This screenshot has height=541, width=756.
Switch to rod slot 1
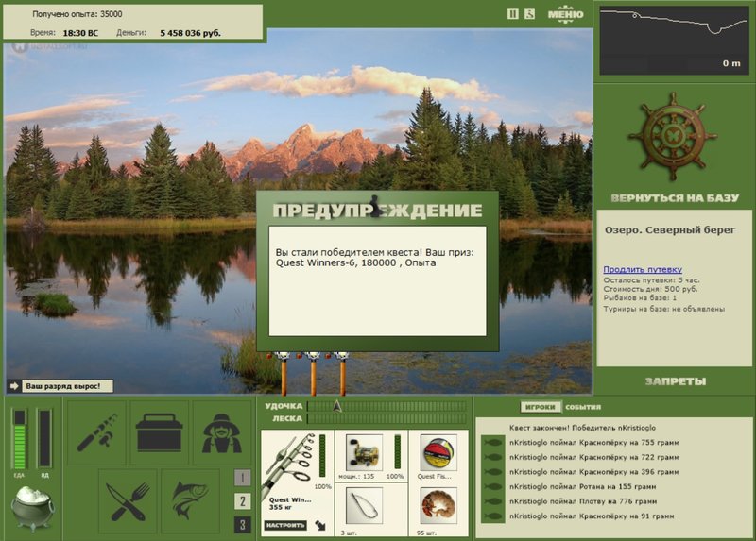[x=243, y=478]
